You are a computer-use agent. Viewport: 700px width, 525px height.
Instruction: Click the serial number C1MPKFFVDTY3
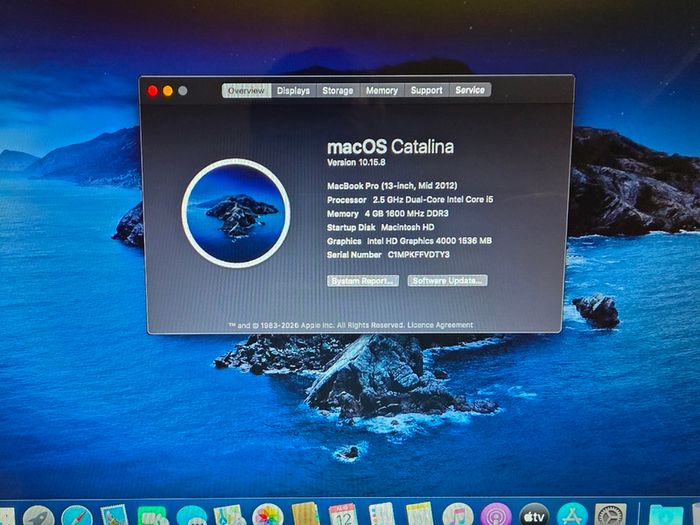pos(418,254)
